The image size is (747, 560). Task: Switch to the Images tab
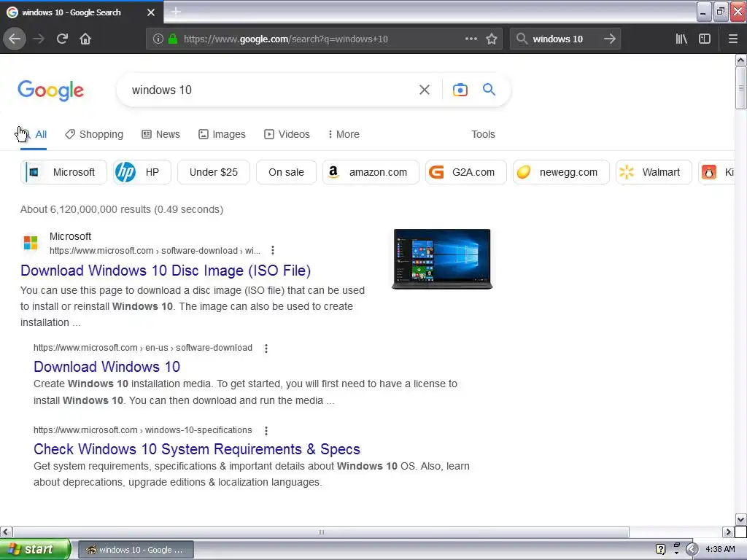tap(222, 134)
